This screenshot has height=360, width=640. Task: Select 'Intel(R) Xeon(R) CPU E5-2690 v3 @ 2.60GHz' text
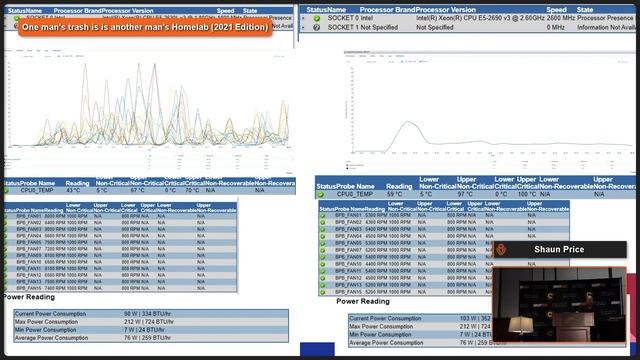480,18
